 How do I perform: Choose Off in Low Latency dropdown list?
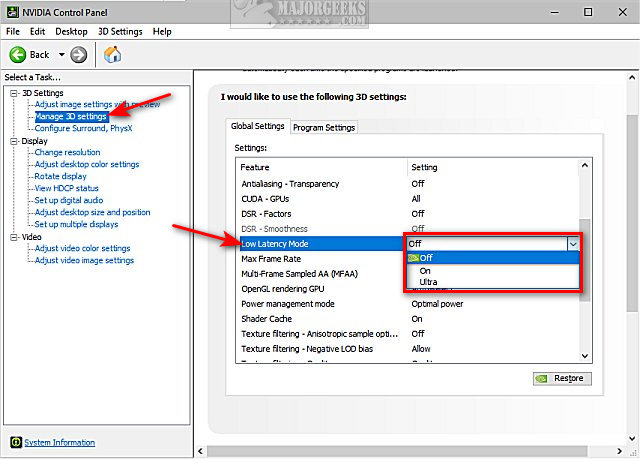[x=493, y=258]
